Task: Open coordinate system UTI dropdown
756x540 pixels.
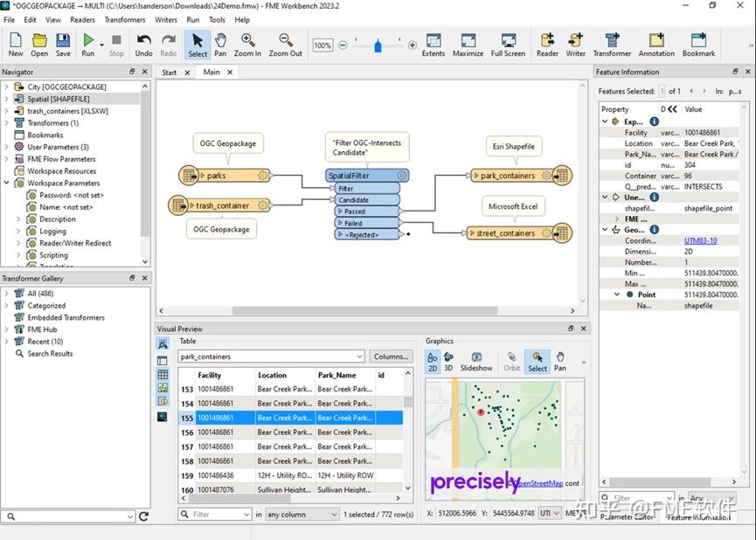Action: pyautogui.click(x=550, y=513)
